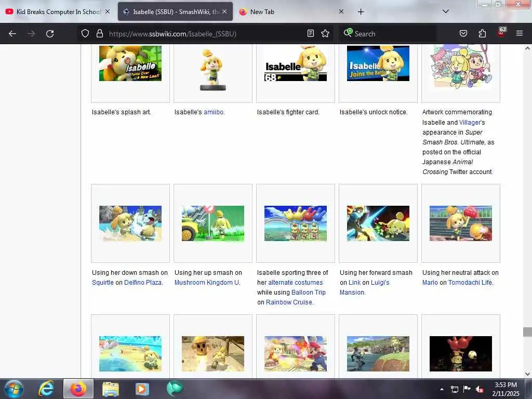Open the up smash Mushroom Kingdom U thumbnail
The width and height of the screenshot is (532, 399).
coord(212,223)
